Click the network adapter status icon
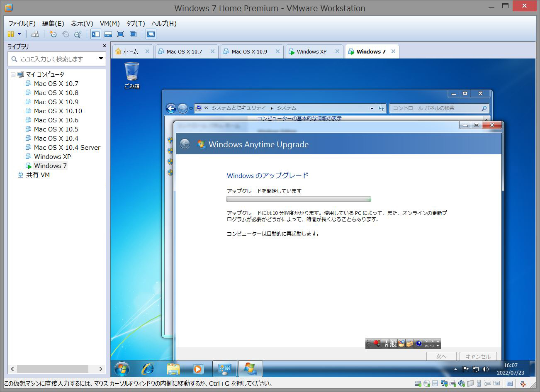 click(444, 384)
